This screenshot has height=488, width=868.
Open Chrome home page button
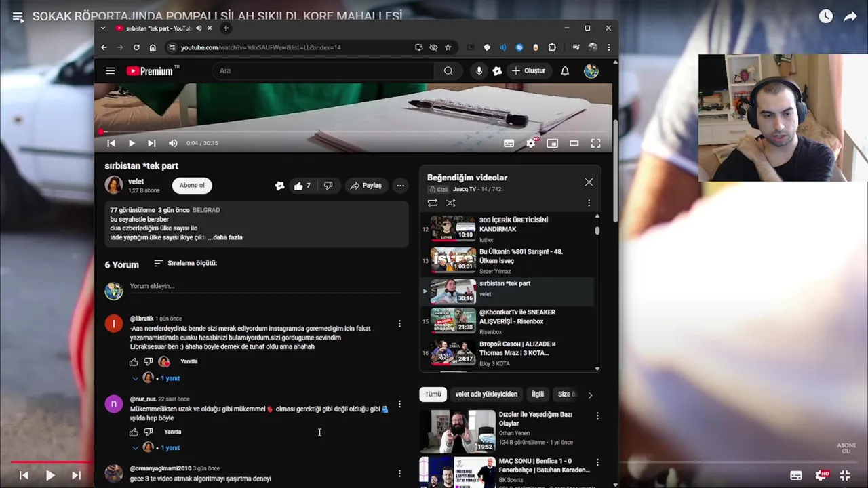point(153,47)
